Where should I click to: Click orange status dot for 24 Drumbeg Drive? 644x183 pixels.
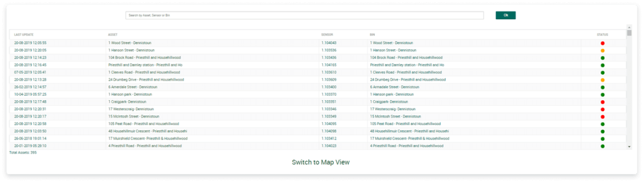point(602,80)
